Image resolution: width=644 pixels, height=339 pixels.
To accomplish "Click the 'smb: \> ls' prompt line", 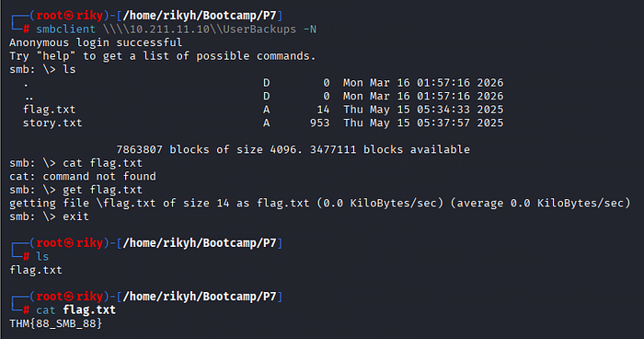I will click(x=42, y=69).
